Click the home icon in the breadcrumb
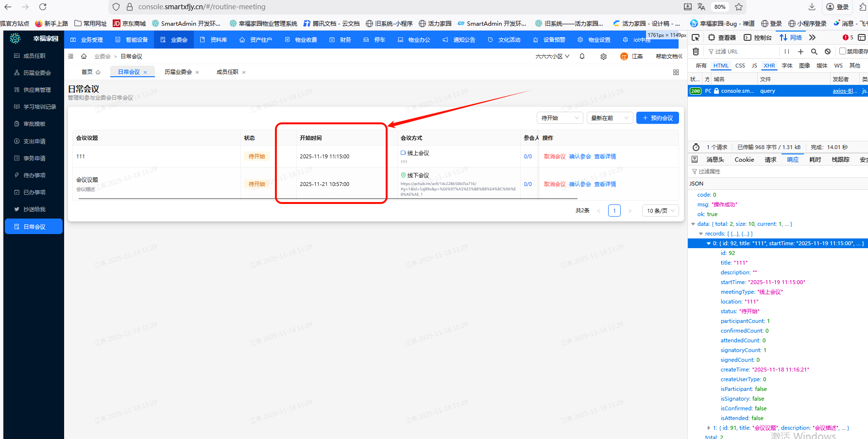The width and height of the screenshot is (868, 439). pos(84,56)
